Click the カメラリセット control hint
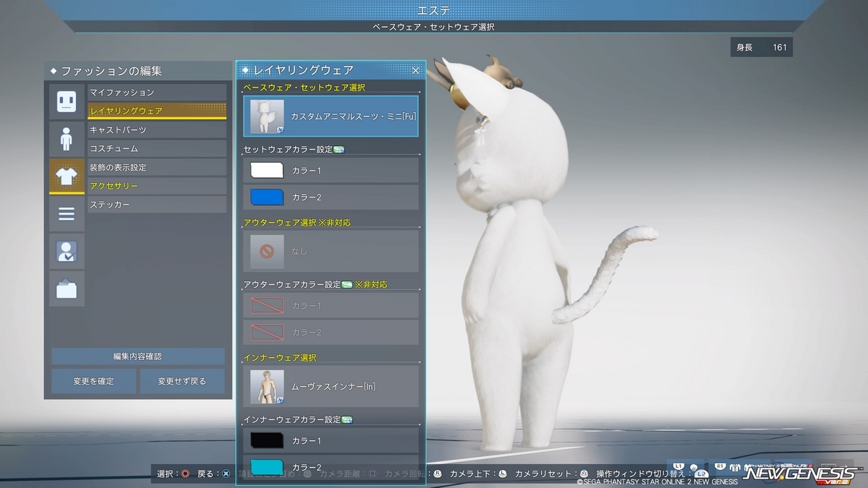 [551, 474]
